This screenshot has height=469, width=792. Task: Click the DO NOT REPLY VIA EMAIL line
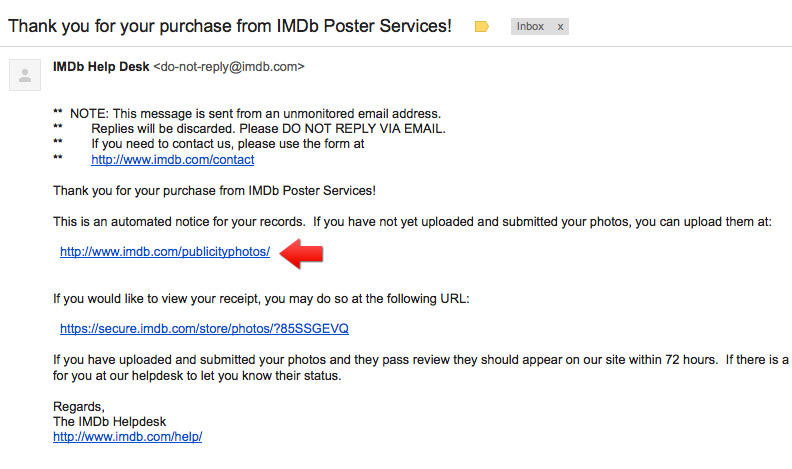(268, 129)
